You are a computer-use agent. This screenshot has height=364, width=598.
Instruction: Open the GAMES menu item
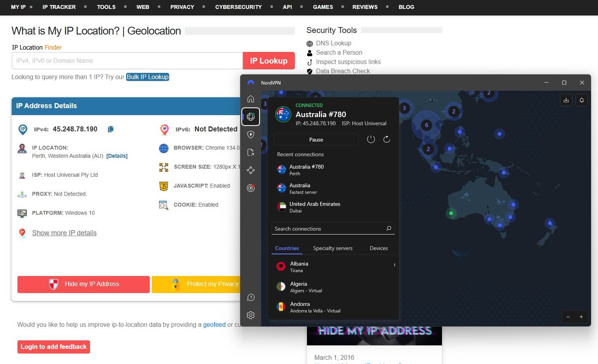click(x=323, y=7)
